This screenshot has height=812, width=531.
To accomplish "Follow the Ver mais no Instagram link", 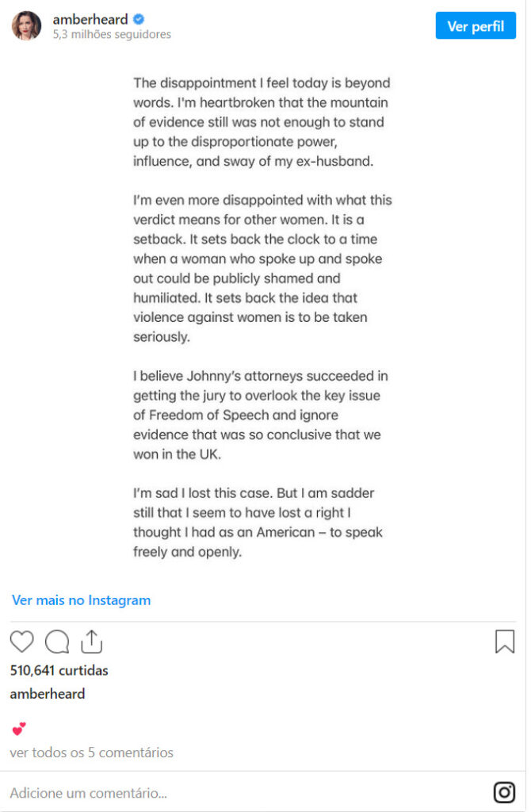I will (x=81, y=600).
